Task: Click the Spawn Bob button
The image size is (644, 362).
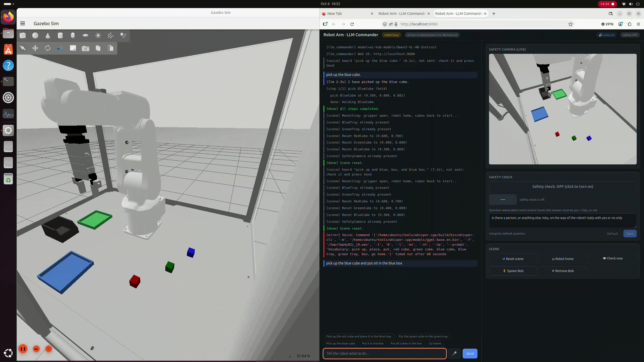Action: (x=513, y=271)
